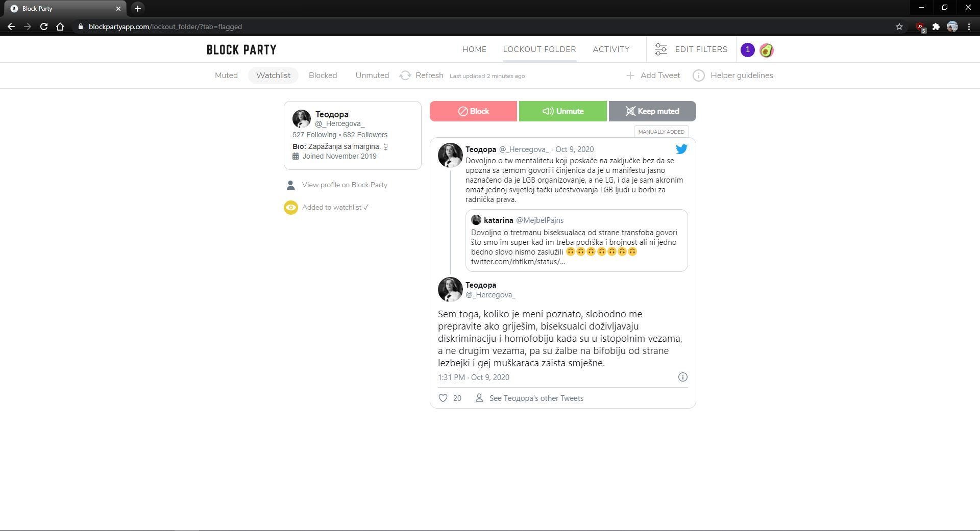Screen dimensions: 980x531
Task: View profile on Block Party
Action: 345,185
